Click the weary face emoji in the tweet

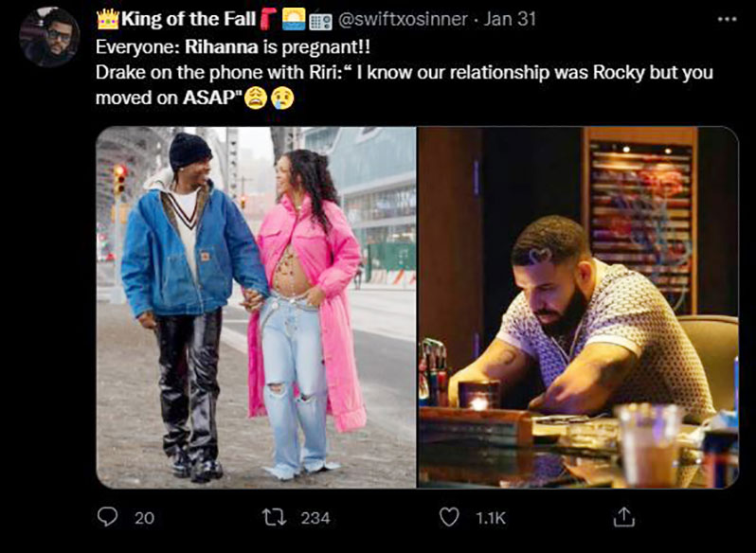[x=256, y=98]
